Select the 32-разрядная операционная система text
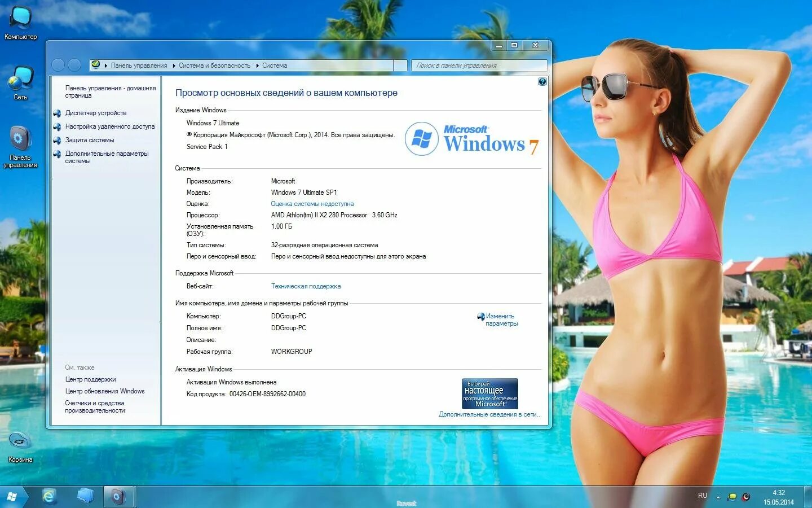This screenshot has height=508, width=812. 324,245
